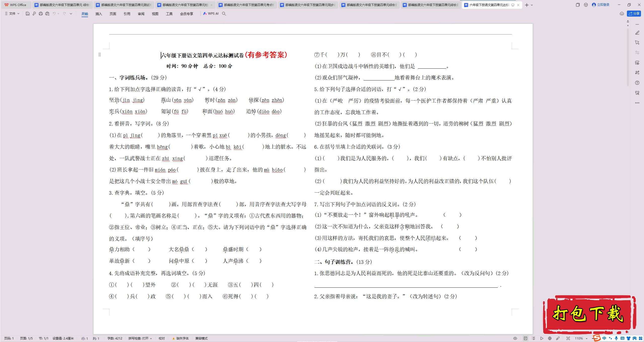644x342 pixels.
Task: Open the 视图 ribbon tab
Action: (155, 14)
